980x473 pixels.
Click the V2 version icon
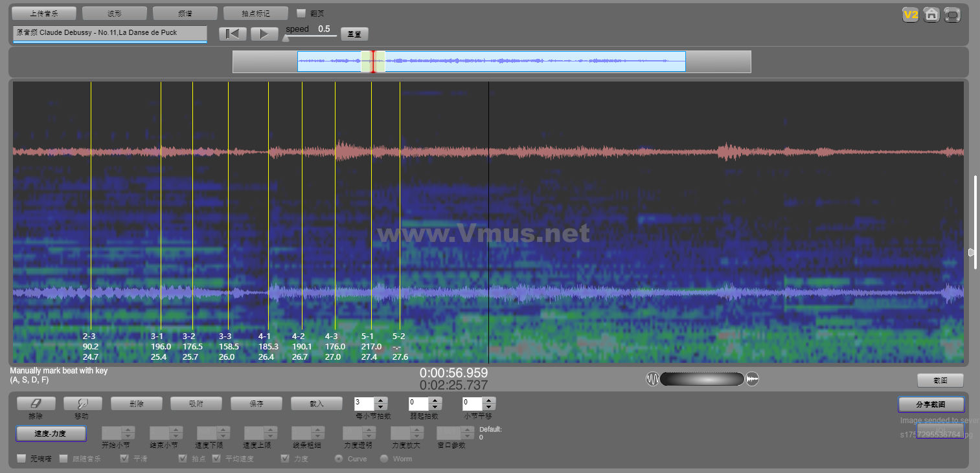click(911, 14)
